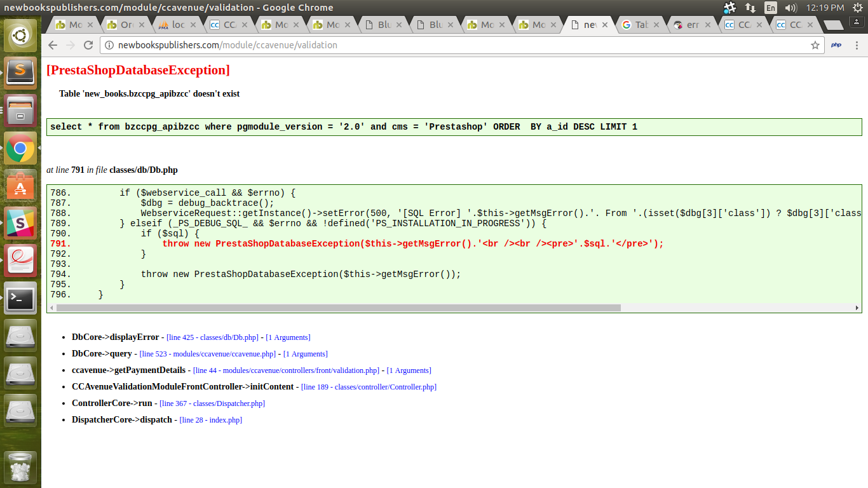Click the 'DbCore->displayError' trace entry

coord(116,337)
